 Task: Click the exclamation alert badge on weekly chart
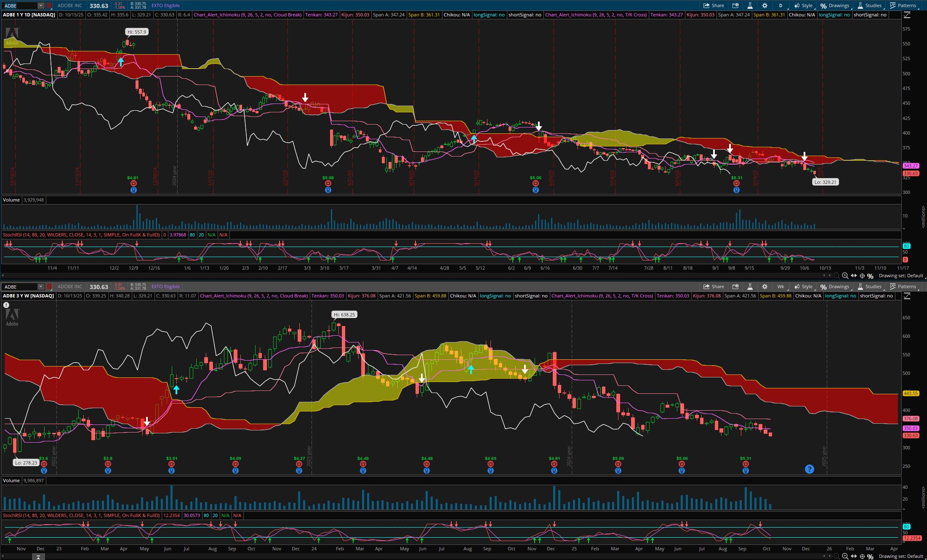coord(6,305)
